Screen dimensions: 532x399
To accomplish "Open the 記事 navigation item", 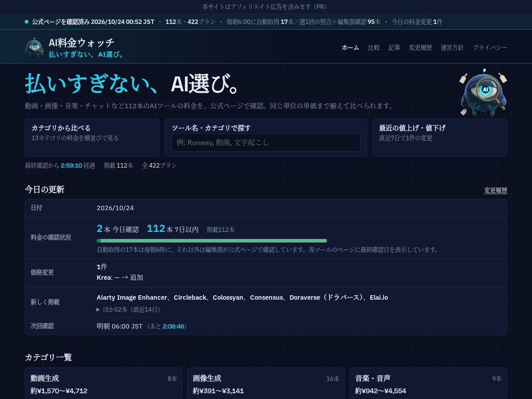I will tap(395, 47).
